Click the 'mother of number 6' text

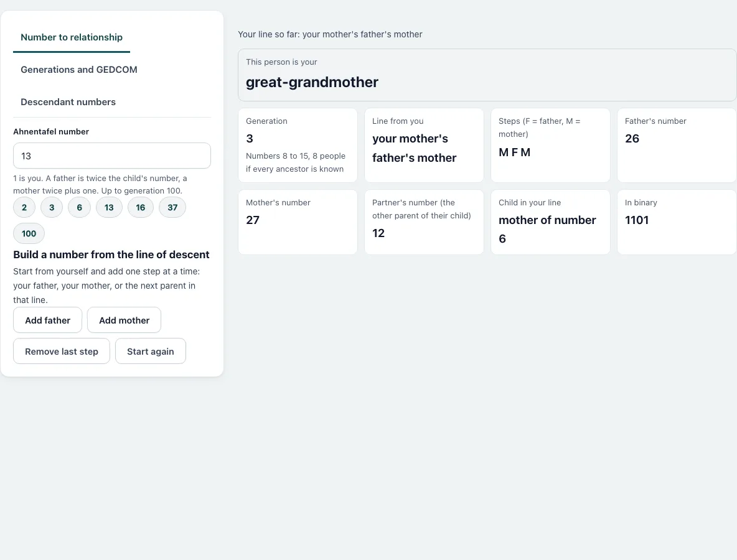click(x=547, y=229)
